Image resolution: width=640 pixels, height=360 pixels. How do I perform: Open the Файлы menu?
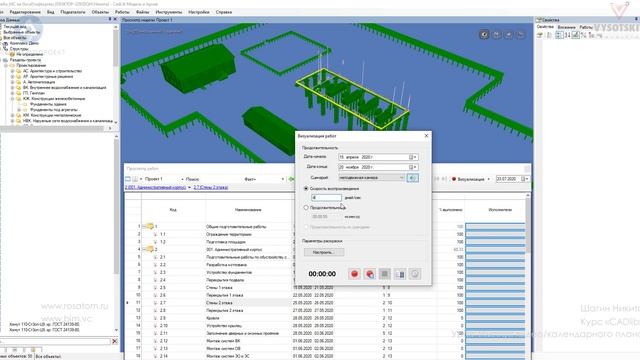(142, 12)
